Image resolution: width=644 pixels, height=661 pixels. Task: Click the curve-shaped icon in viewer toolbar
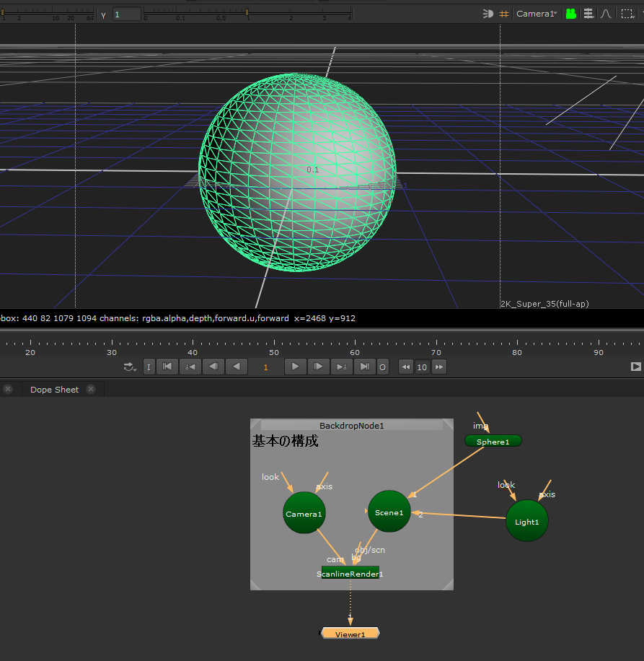(606, 14)
